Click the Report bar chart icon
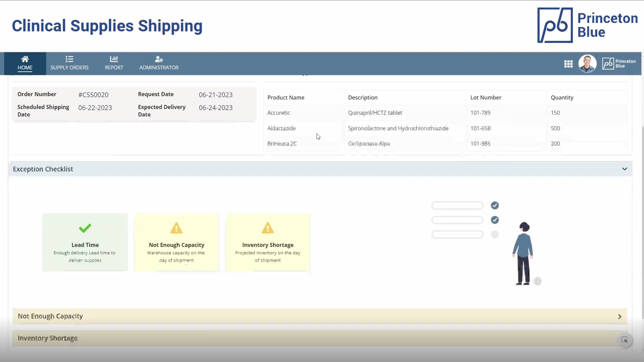The height and width of the screenshot is (362, 644). coord(114,59)
